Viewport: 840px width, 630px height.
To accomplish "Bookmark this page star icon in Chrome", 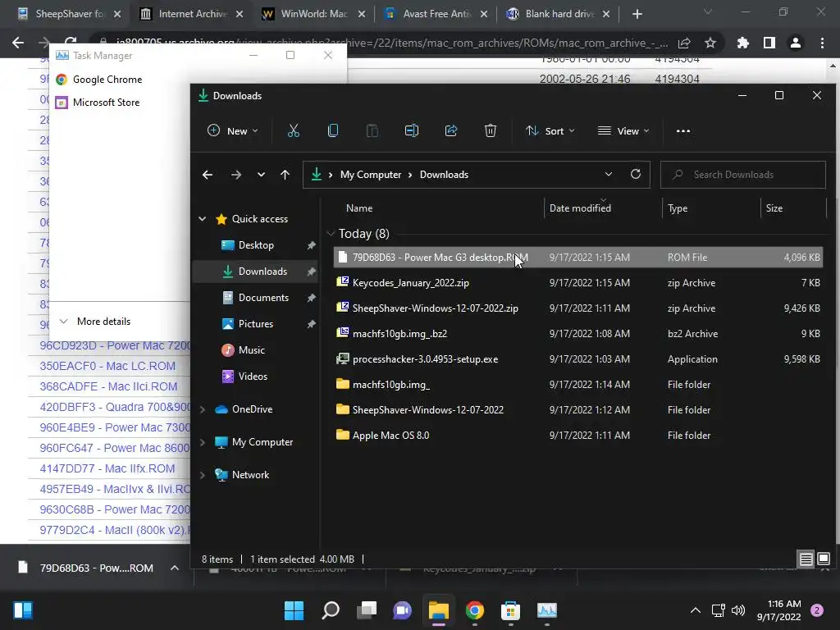I will click(710, 43).
